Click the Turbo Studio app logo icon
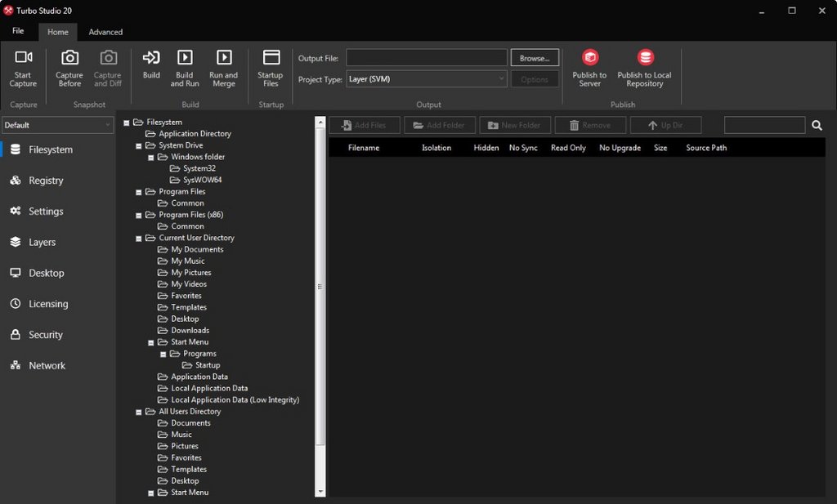The width and height of the screenshot is (837, 504). [8, 10]
